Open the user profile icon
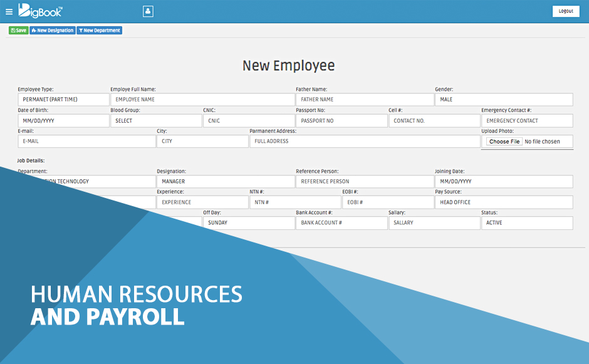 148,11
